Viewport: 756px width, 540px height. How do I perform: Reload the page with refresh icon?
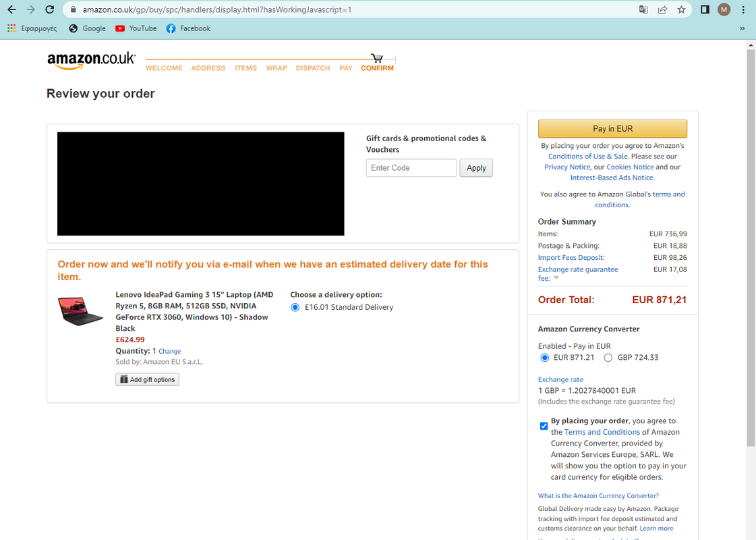click(x=49, y=9)
